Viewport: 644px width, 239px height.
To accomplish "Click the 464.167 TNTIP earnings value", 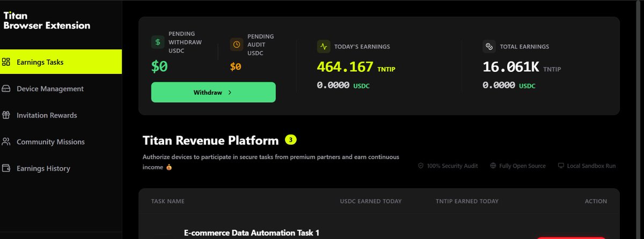I will (x=357, y=68).
